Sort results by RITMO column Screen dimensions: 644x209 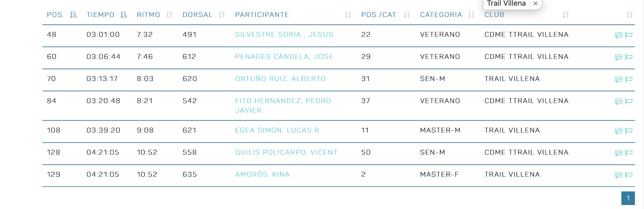pos(169,15)
